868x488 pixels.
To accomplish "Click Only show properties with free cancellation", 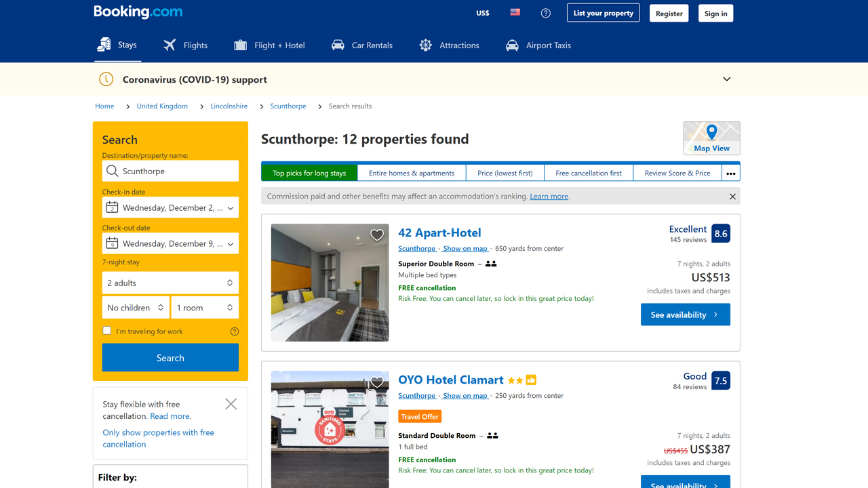I will click(159, 438).
